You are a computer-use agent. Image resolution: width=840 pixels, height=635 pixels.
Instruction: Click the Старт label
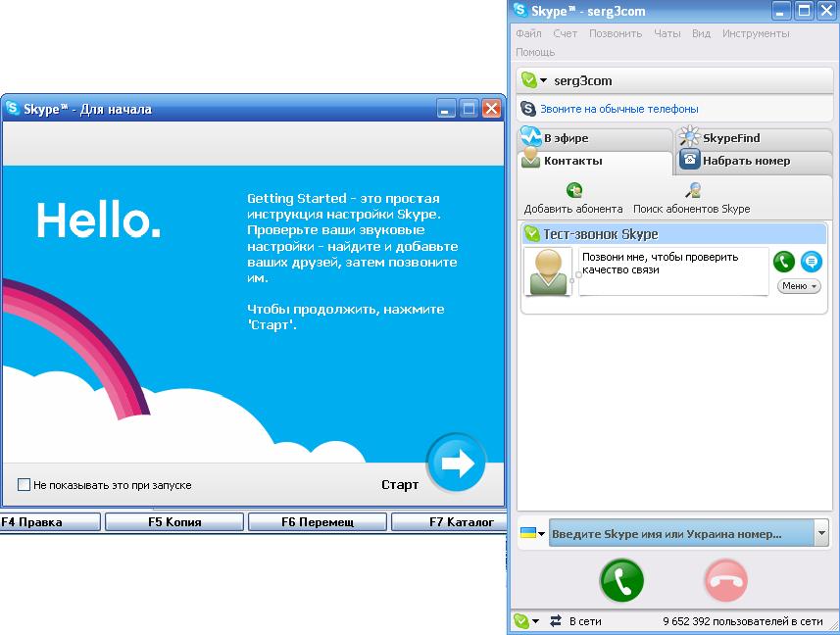[400, 484]
